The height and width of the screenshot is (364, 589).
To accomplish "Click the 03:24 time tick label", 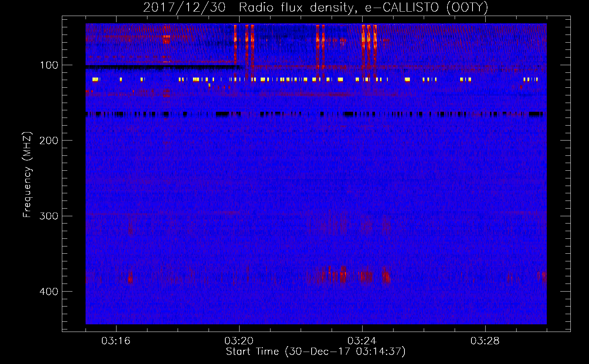I will [362, 341].
